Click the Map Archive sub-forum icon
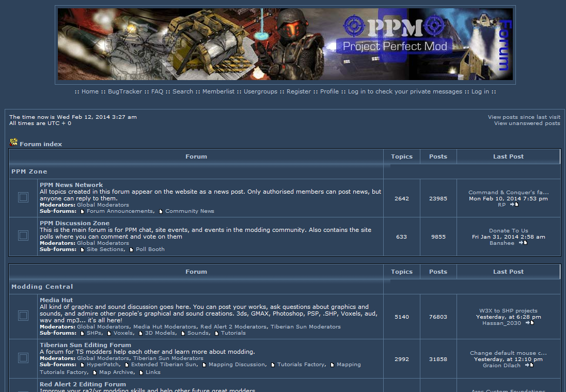The width and height of the screenshot is (566, 392). pos(95,372)
